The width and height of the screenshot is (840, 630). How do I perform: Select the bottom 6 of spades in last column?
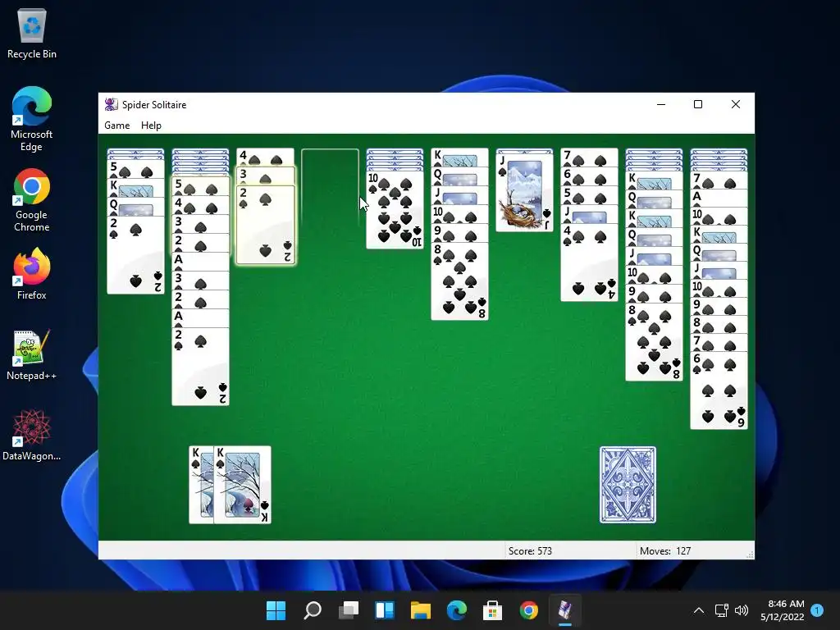[x=719, y=390]
